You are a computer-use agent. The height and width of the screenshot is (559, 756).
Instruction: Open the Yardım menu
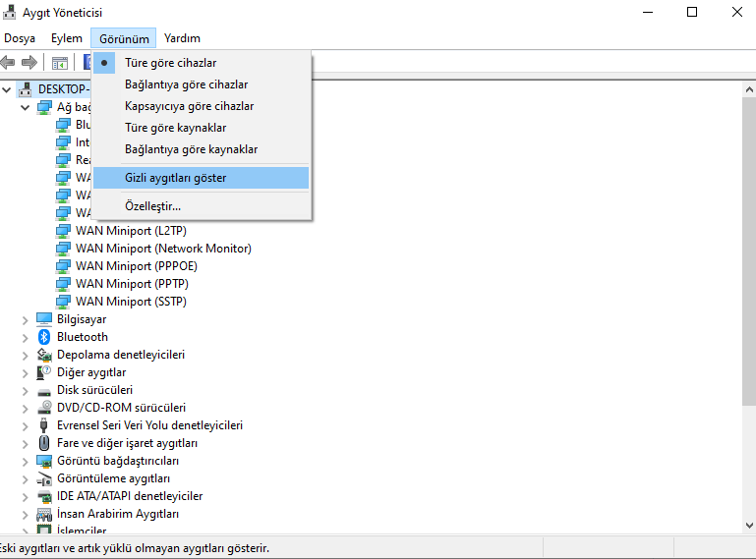pyautogui.click(x=182, y=38)
